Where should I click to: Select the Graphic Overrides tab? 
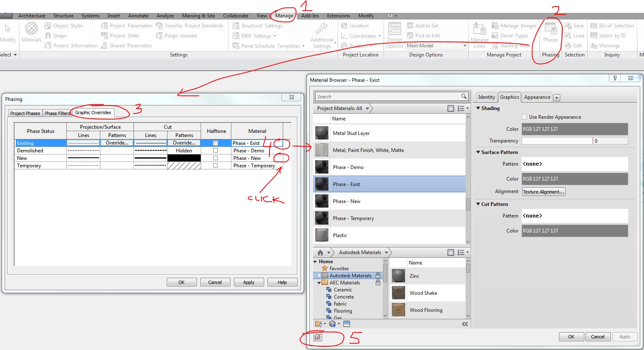coord(93,113)
